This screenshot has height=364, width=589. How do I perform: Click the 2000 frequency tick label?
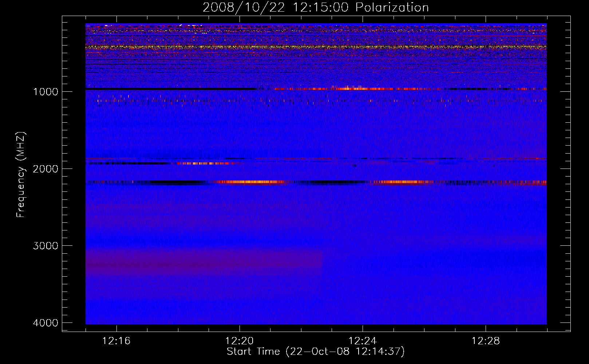46,169
